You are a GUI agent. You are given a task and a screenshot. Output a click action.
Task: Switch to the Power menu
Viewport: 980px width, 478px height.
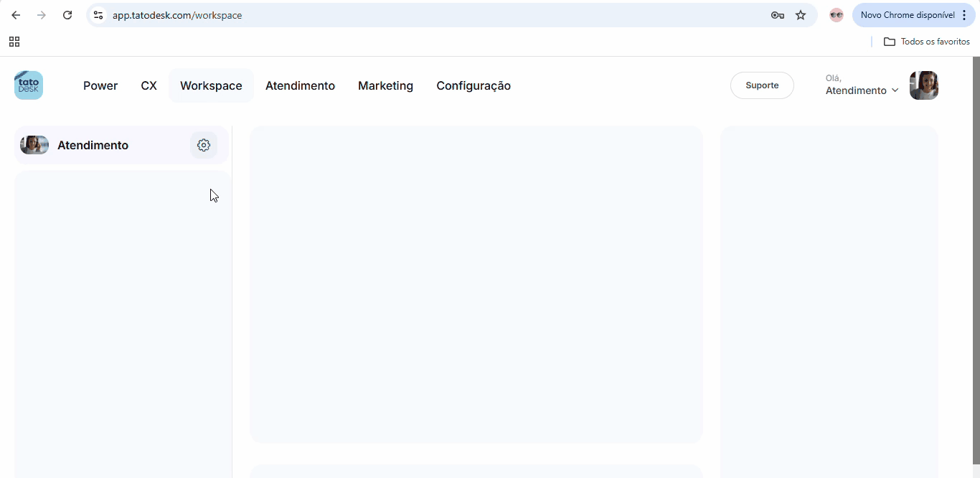[x=100, y=85]
